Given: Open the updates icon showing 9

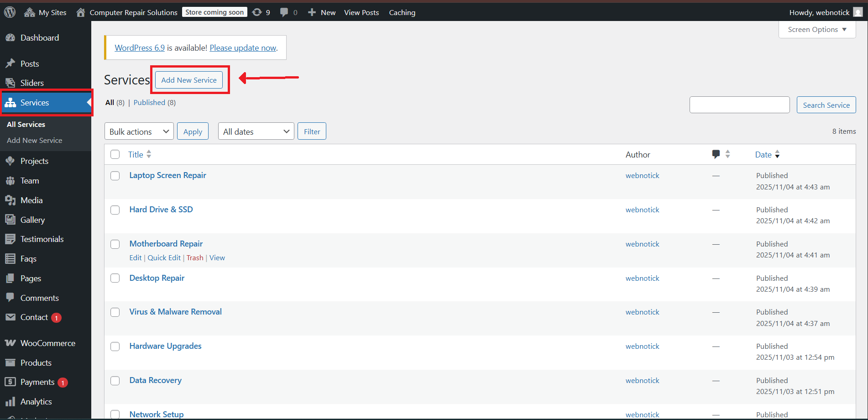Looking at the screenshot, I should click(257, 12).
